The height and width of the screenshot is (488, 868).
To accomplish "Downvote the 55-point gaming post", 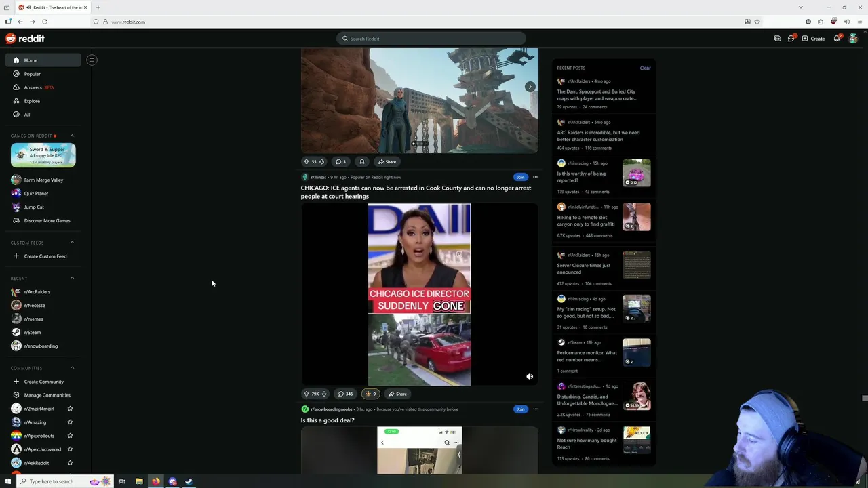I will pyautogui.click(x=321, y=162).
